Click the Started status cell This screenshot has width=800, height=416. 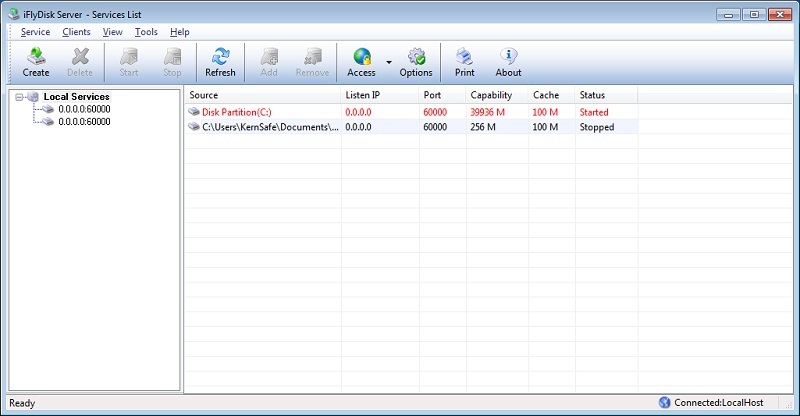coord(594,112)
